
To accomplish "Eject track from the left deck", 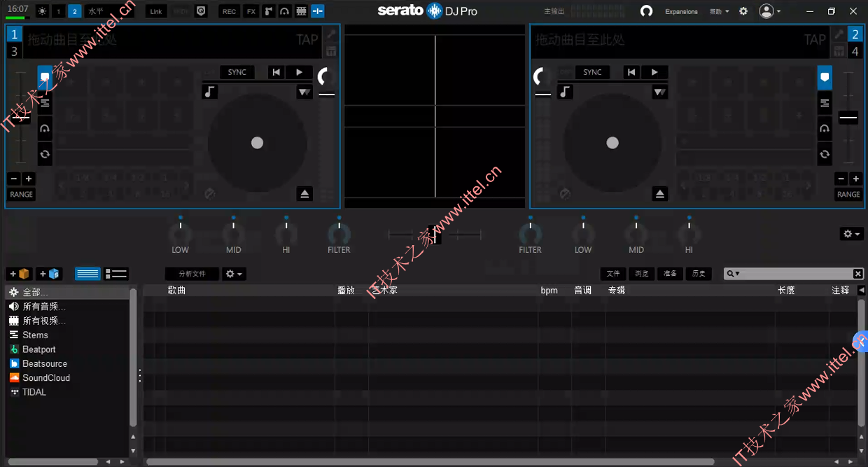I will [x=304, y=194].
